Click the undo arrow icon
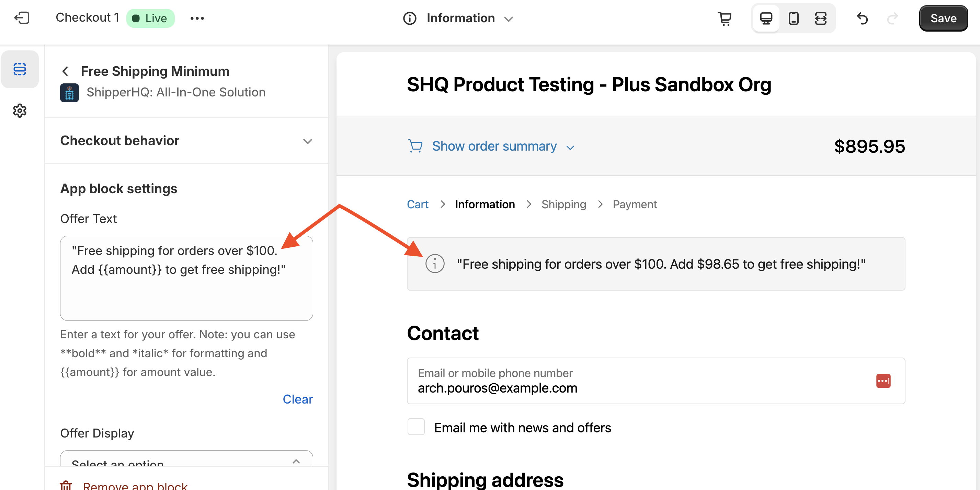980x490 pixels. pyautogui.click(x=862, y=18)
